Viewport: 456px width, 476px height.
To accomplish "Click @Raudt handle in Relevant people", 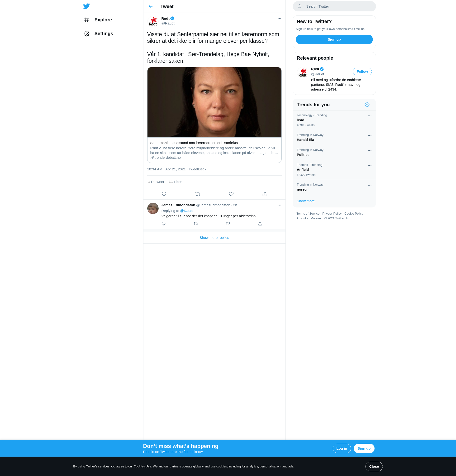I will pyautogui.click(x=318, y=74).
